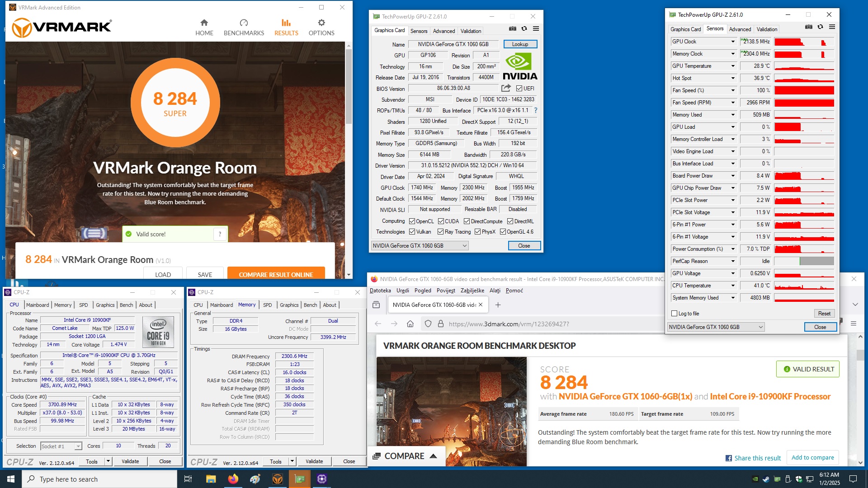The height and width of the screenshot is (488, 868).
Task: Open File Explorer from the taskbar
Action: click(x=211, y=479)
